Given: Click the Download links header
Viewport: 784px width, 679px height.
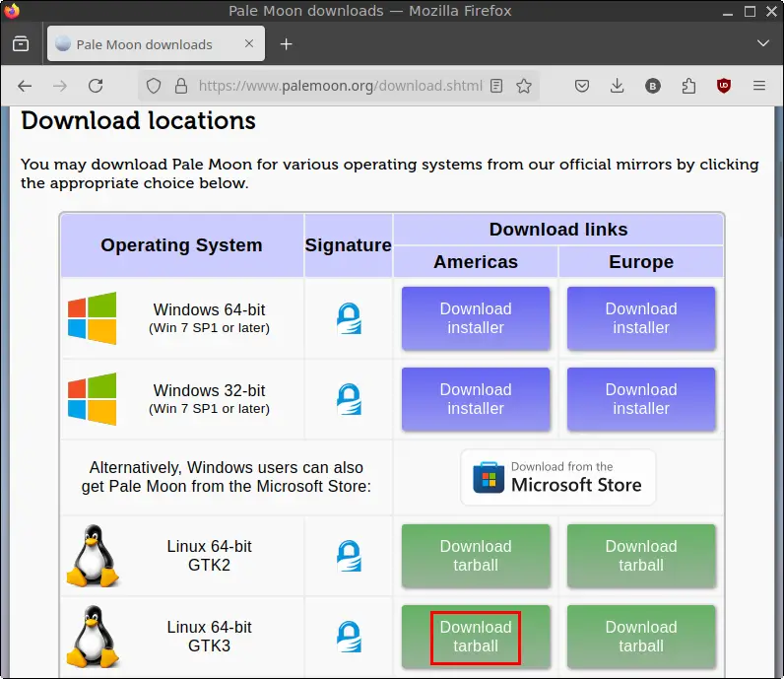Looking at the screenshot, I should click(558, 230).
